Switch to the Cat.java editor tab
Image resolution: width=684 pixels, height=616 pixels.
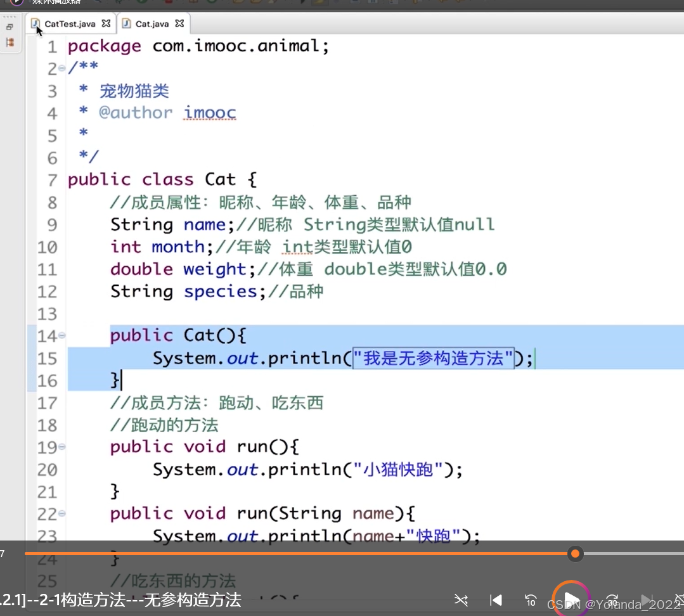coord(152,24)
